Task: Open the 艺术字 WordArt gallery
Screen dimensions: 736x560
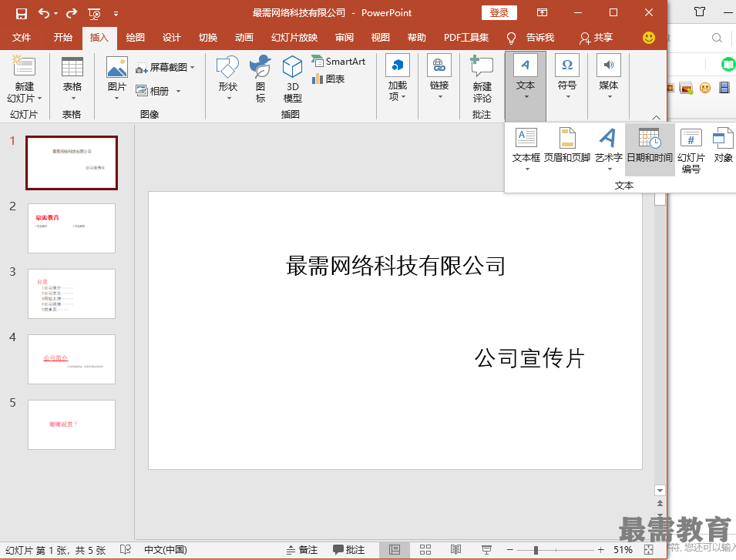Action: coord(609,149)
